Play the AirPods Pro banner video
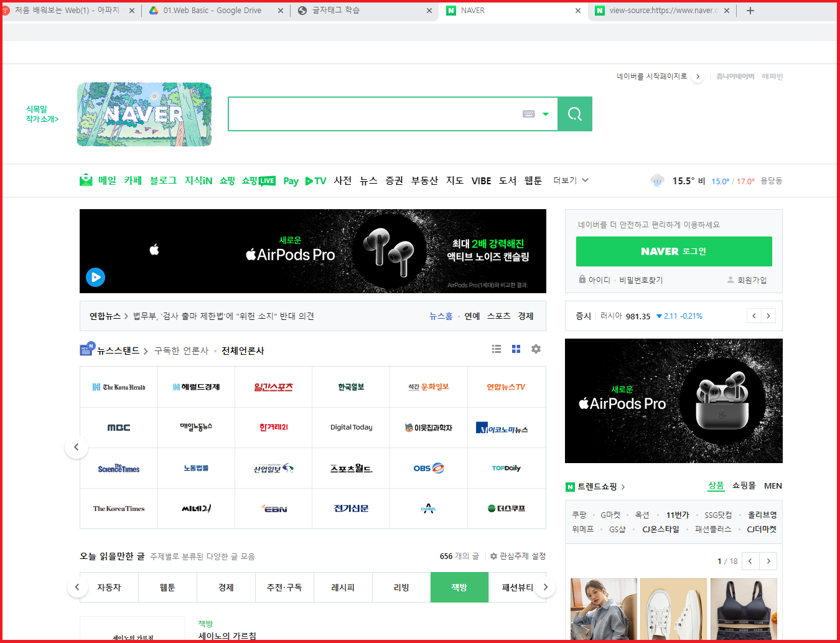Viewport: 840px width, 643px height. pos(95,277)
